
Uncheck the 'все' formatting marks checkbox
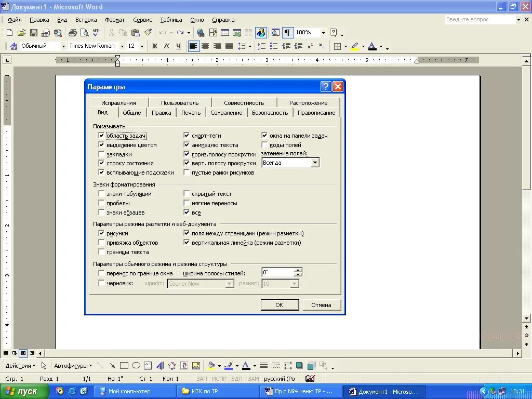click(187, 212)
